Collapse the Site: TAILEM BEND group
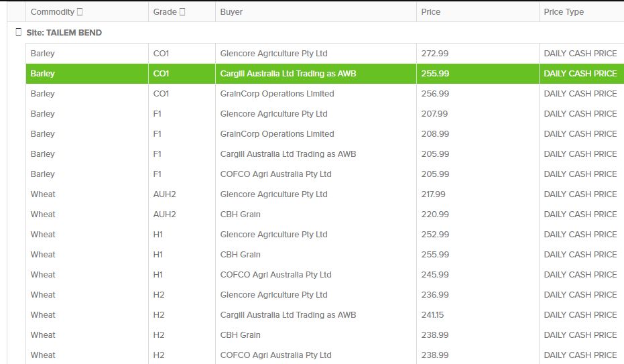Image resolution: width=624 pixels, height=364 pixels. point(19,32)
